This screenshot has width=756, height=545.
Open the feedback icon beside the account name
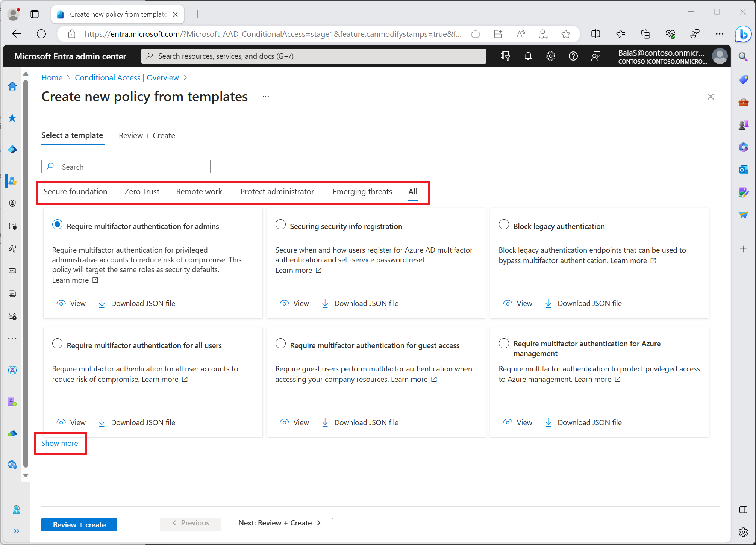[x=596, y=56]
